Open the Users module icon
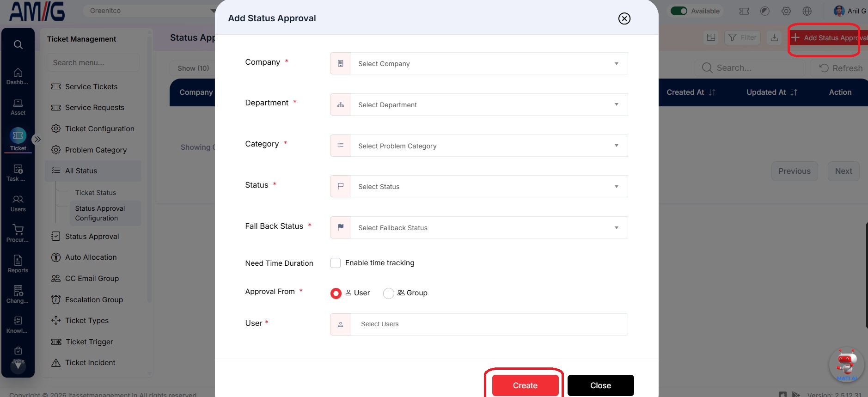868x397 pixels. click(18, 203)
